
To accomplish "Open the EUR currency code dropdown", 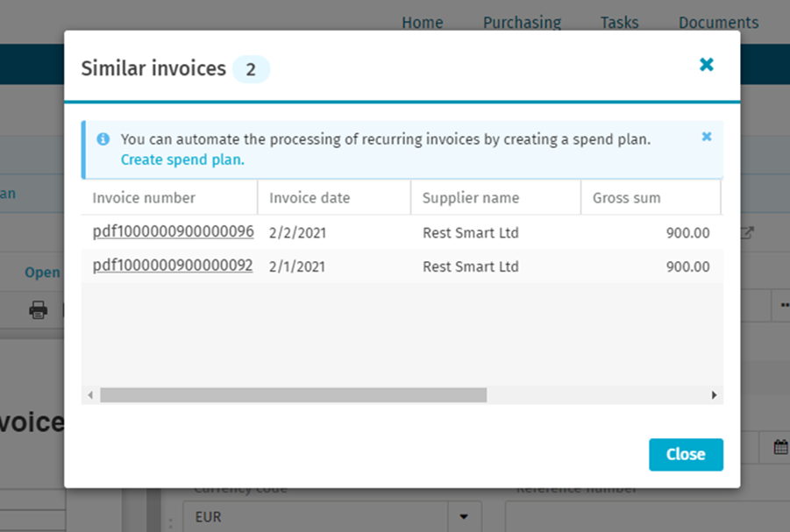I will click(x=466, y=516).
